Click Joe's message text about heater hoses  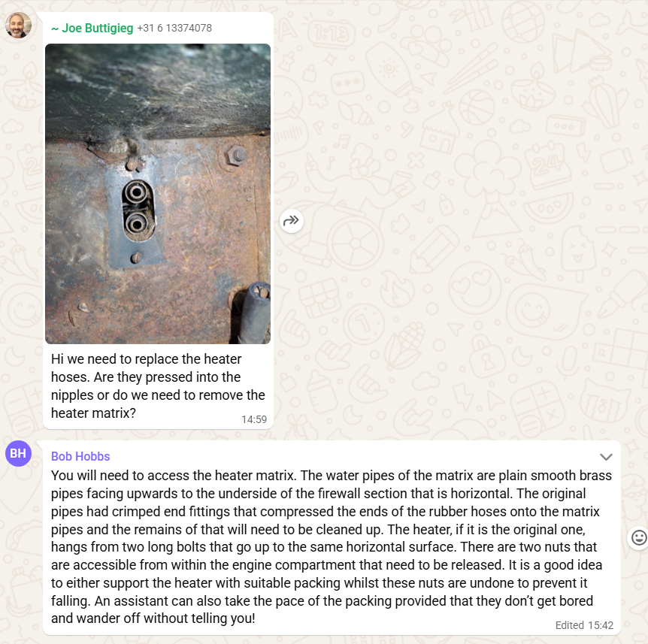pos(158,385)
